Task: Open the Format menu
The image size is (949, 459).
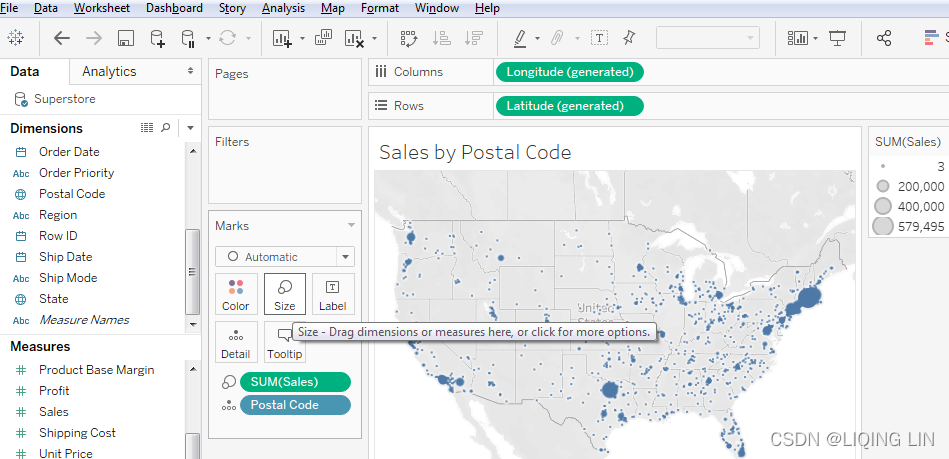Action: click(379, 8)
